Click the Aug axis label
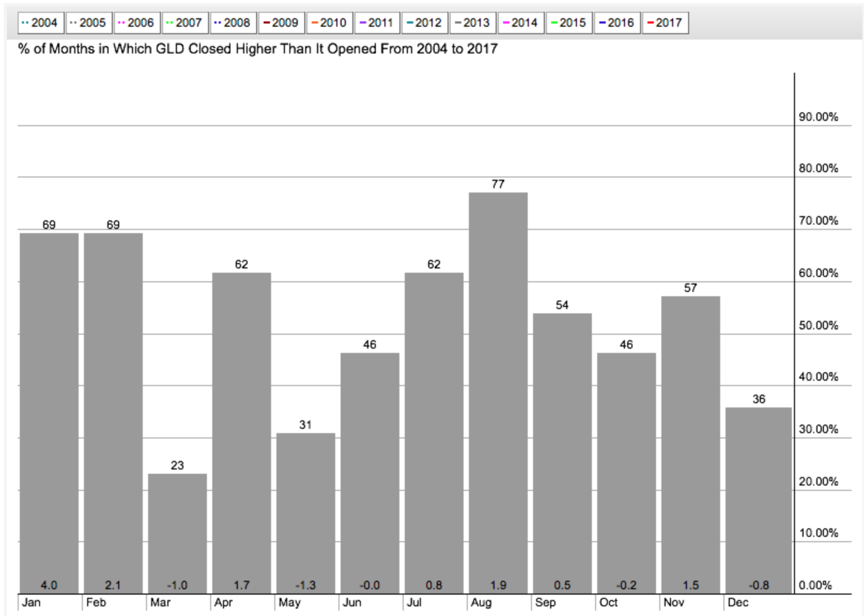This screenshot has width=864, height=616. pos(481,603)
